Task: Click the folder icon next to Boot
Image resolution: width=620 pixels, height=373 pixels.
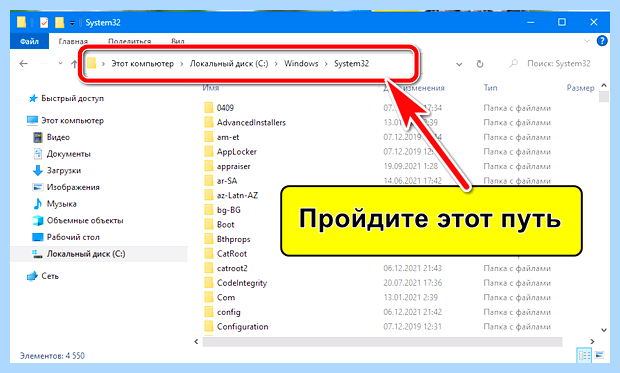Action: 209,224
